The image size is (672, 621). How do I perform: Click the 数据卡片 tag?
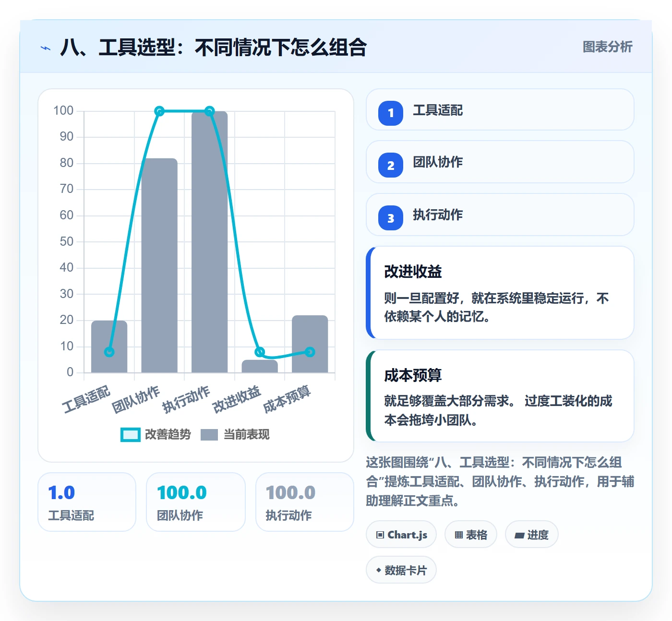point(401,570)
